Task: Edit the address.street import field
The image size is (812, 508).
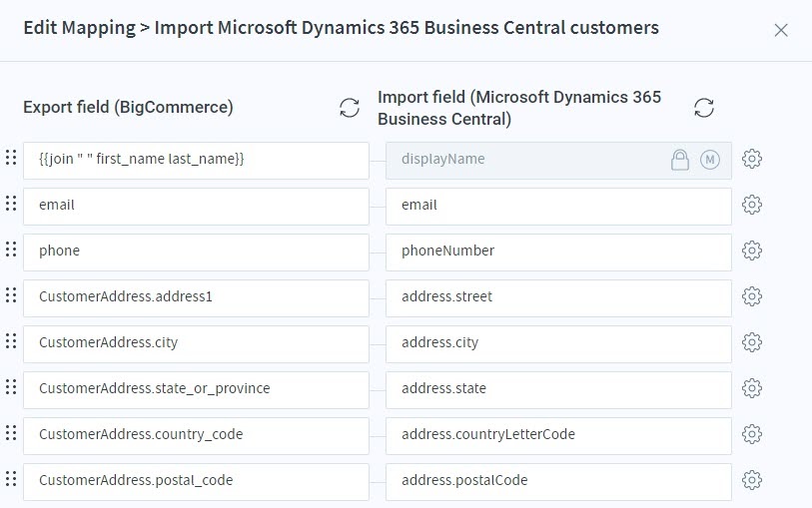Action: point(558,298)
